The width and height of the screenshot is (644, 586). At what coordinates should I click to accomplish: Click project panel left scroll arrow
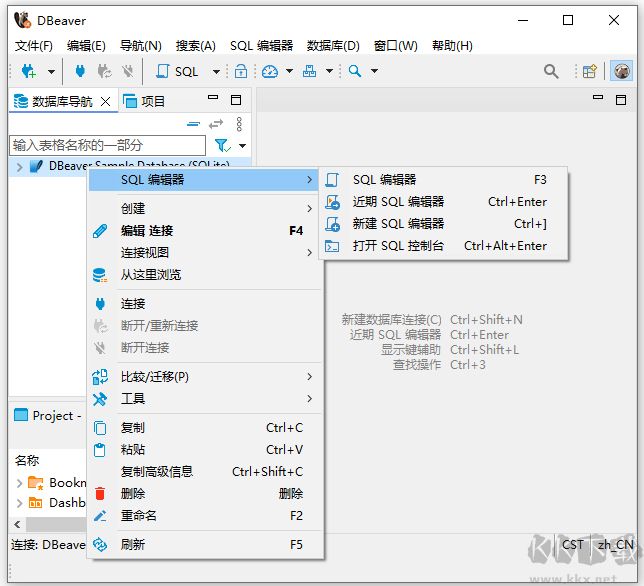click(17, 524)
